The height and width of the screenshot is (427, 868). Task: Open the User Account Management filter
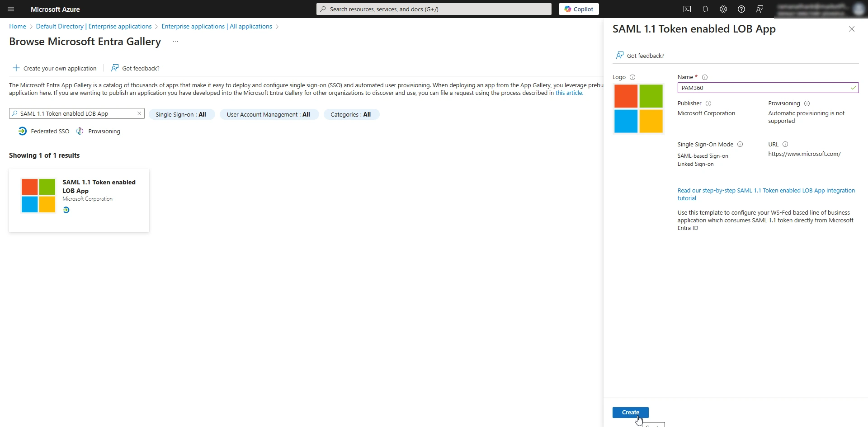(x=269, y=114)
